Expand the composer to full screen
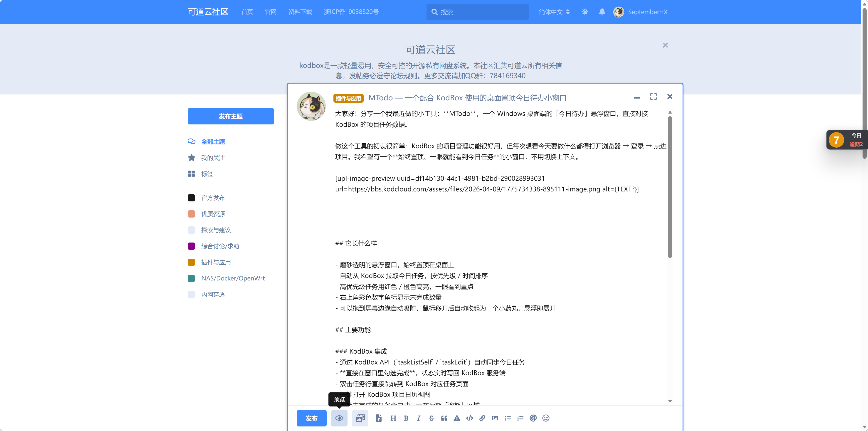 [x=653, y=97]
